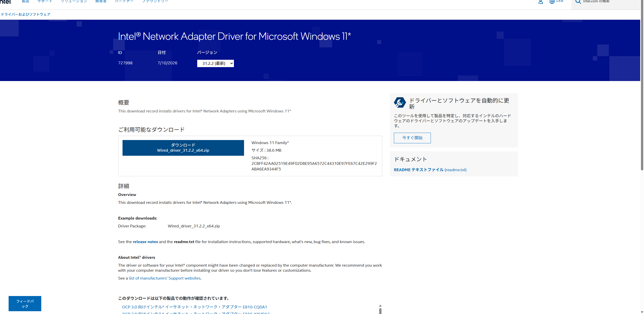Click the Windows 11 Family* text
644x314 pixels.
tap(270, 143)
